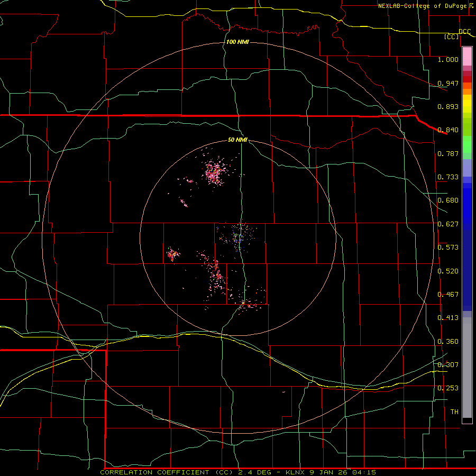
Task: Click the 0.573 scale value
Action: 448,248
